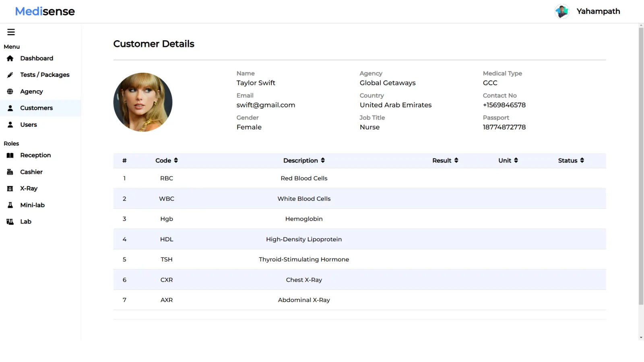Click the Abdominal X-Ray description

(304, 300)
